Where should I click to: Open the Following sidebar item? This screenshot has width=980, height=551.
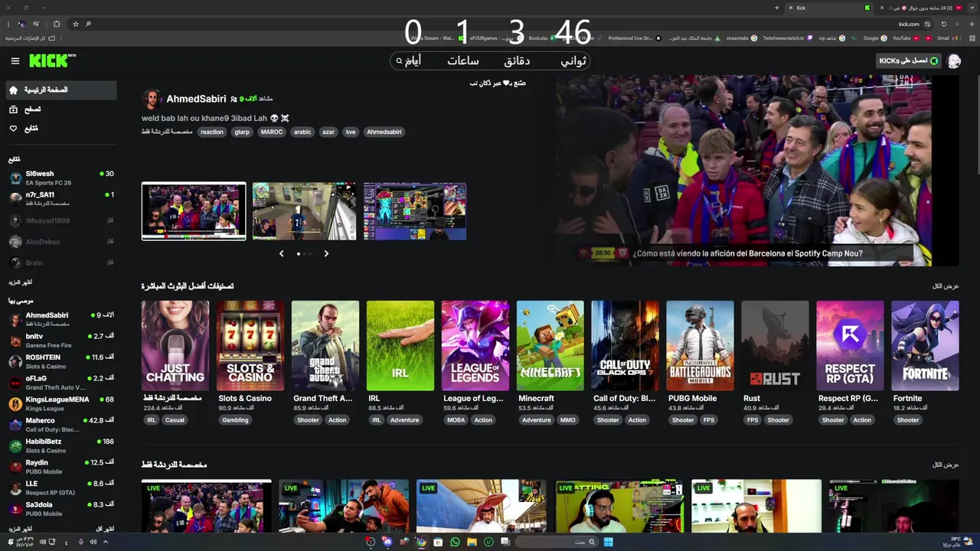coord(60,129)
